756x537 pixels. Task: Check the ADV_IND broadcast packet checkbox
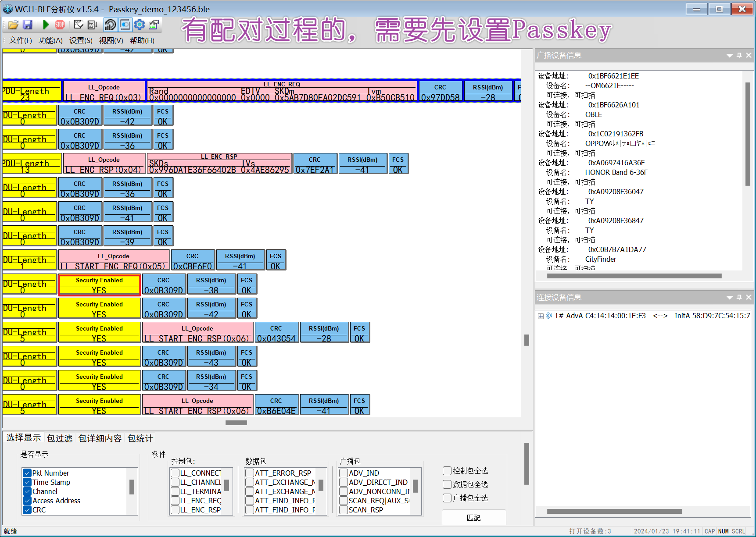tap(344, 473)
